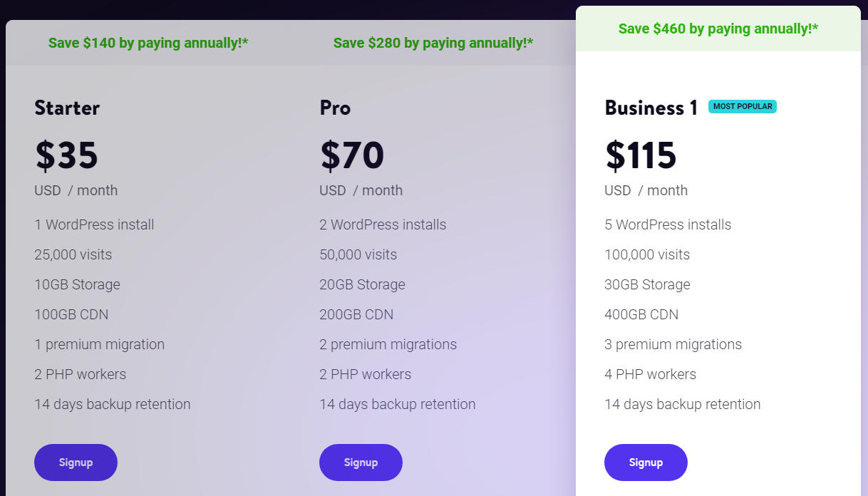Click 10GB Storage feature in Starter

77,284
